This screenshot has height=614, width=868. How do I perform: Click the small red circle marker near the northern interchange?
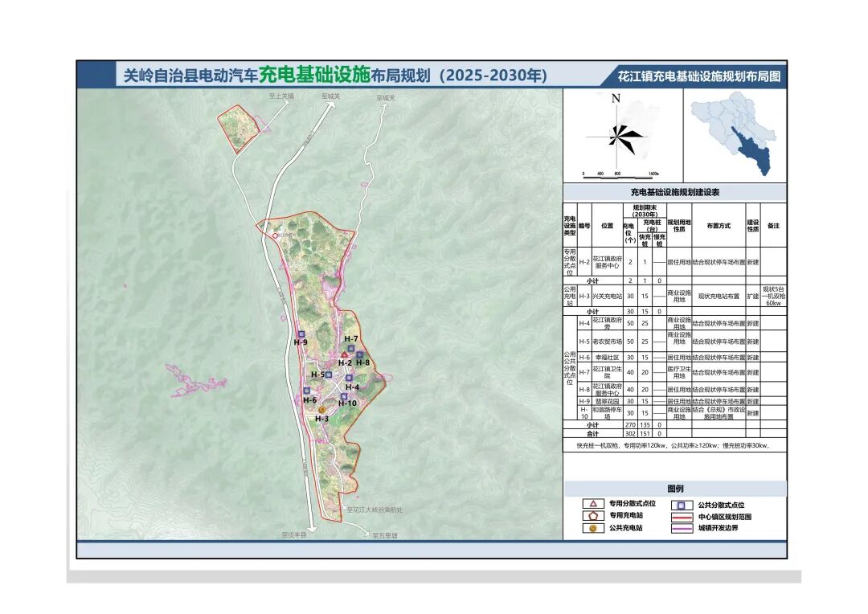pos(275,235)
